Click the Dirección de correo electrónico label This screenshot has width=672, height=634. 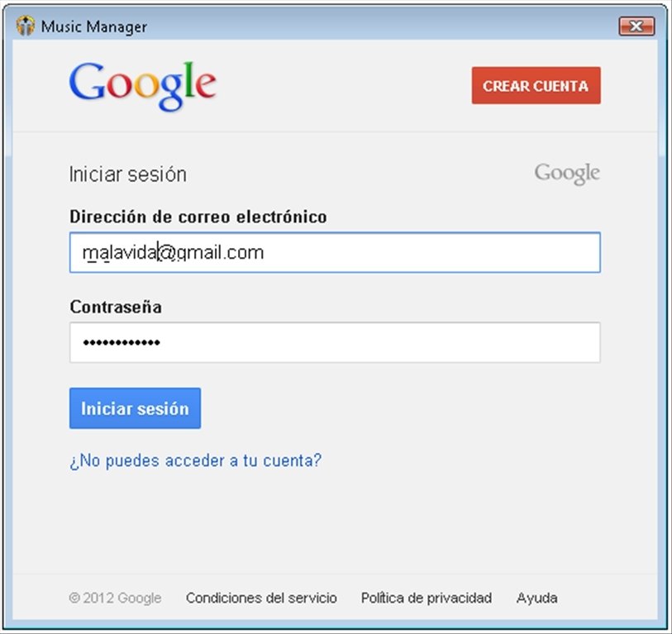pyautogui.click(x=198, y=217)
